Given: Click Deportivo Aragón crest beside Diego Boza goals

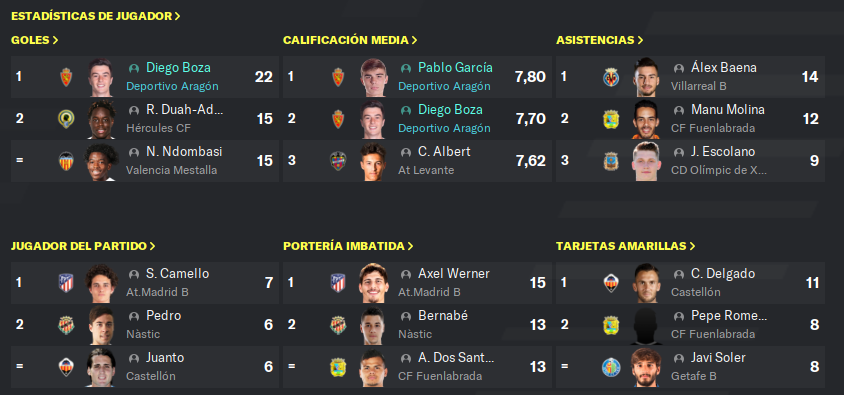Looking at the screenshot, I should click(66, 77).
